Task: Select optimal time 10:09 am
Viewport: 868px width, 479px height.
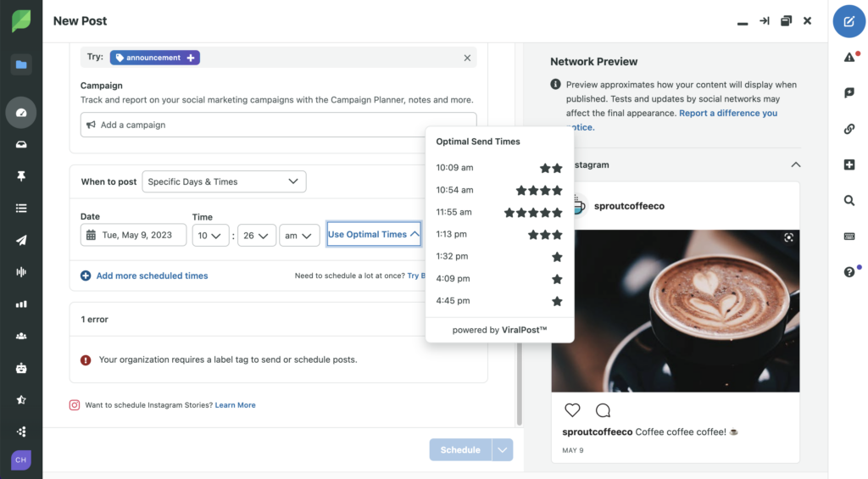Action: [x=498, y=168]
